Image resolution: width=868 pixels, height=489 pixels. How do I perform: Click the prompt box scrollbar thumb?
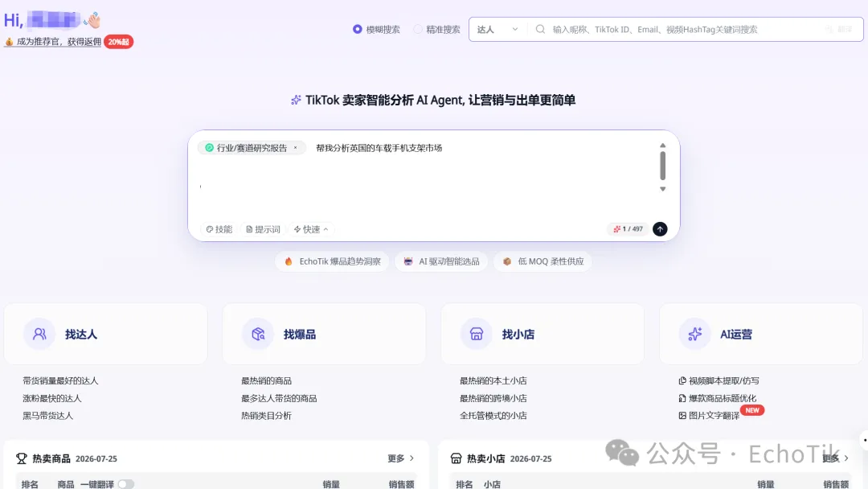662,166
